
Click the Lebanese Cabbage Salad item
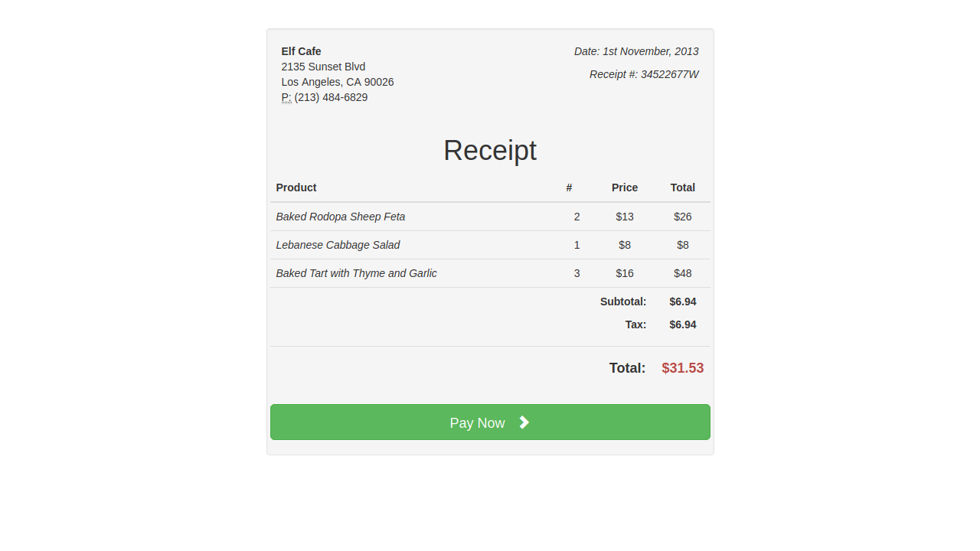tap(338, 245)
